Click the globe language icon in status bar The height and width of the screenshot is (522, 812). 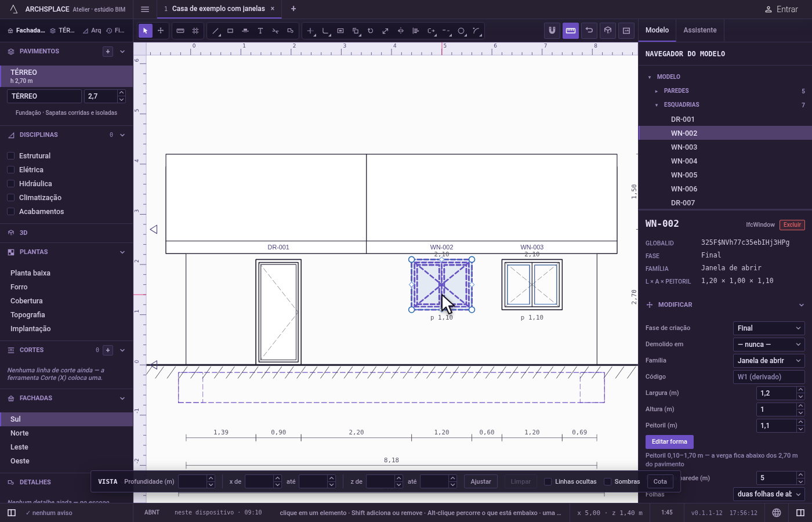click(777, 513)
